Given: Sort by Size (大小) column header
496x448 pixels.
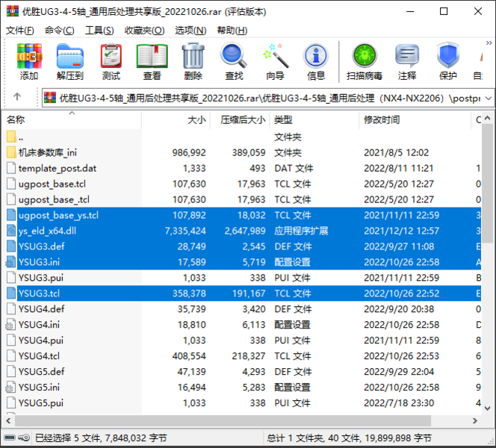Looking at the screenshot, I should pyautogui.click(x=176, y=119).
